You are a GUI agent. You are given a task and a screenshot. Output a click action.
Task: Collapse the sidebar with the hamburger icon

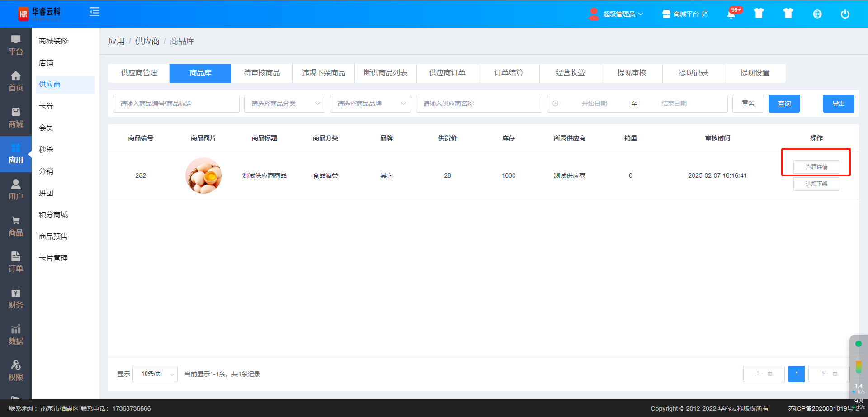tap(94, 12)
